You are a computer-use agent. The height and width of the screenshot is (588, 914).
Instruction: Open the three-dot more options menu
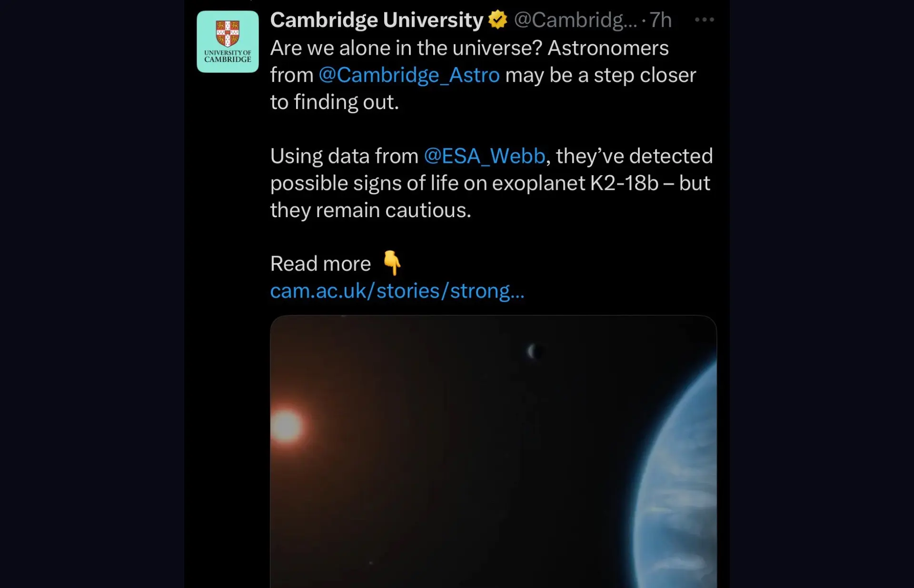coord(704,20)
